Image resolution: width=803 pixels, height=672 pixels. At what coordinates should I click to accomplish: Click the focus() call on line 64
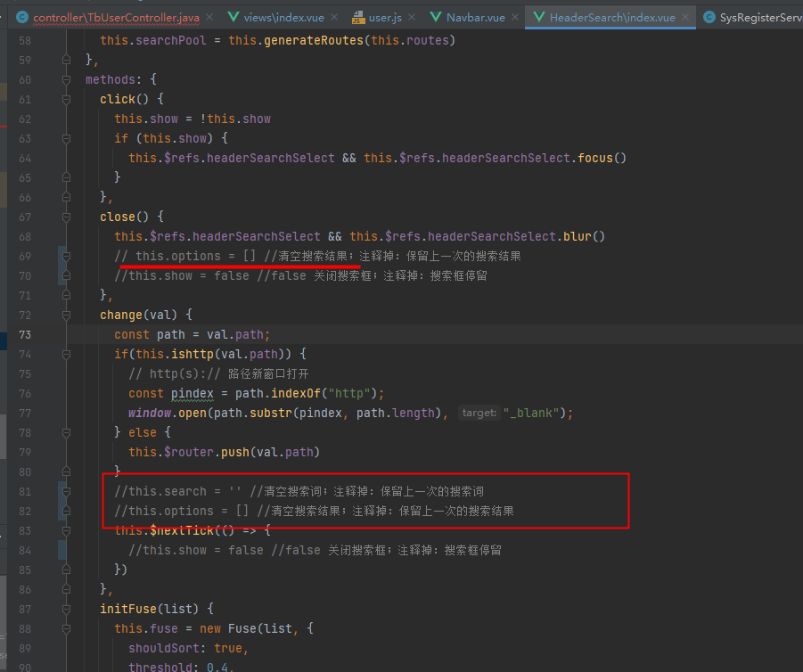click(602, 159)
